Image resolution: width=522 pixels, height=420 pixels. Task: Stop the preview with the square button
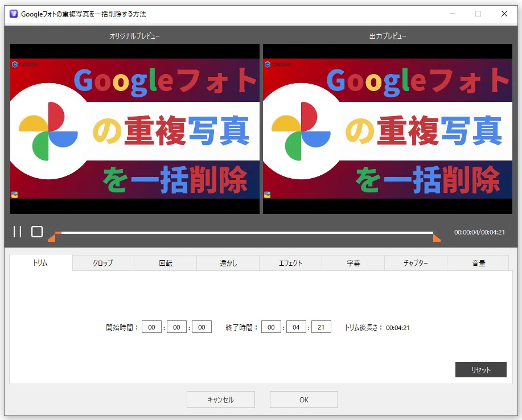(37, 232)
